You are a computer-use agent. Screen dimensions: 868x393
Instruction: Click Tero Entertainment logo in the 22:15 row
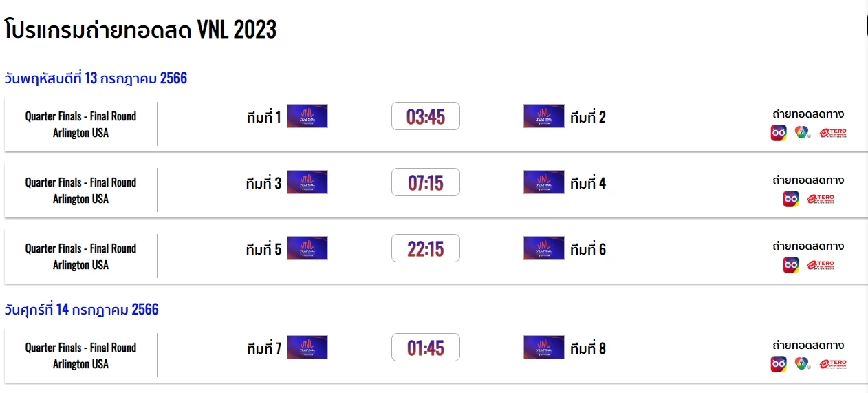coord(821,265)
